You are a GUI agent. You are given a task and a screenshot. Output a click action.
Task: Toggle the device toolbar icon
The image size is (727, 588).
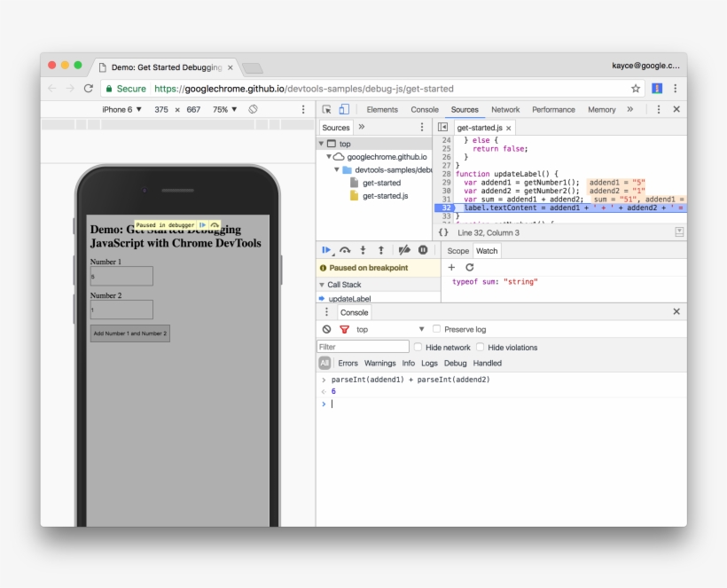342,109
